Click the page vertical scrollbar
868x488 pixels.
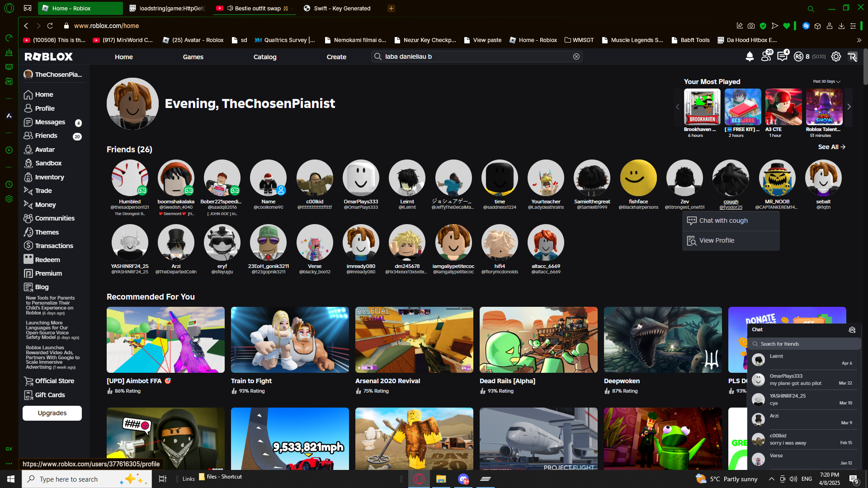(x=865, y=68)
